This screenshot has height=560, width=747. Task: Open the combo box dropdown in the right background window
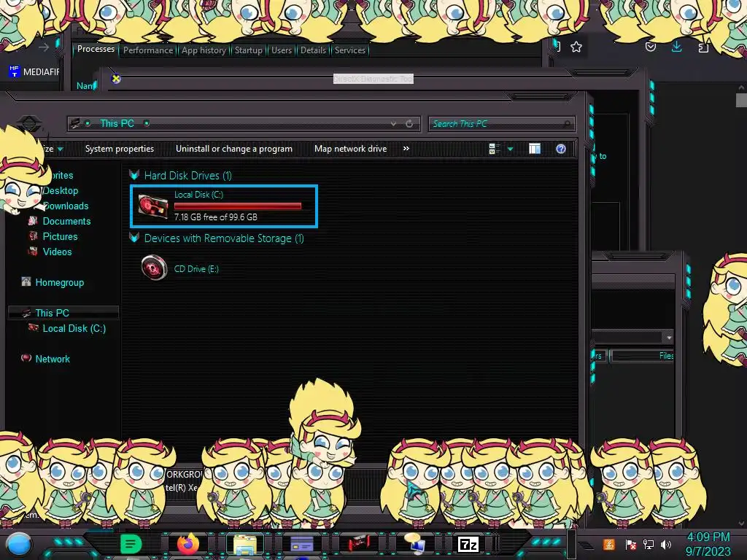click(x=669, y=337)
